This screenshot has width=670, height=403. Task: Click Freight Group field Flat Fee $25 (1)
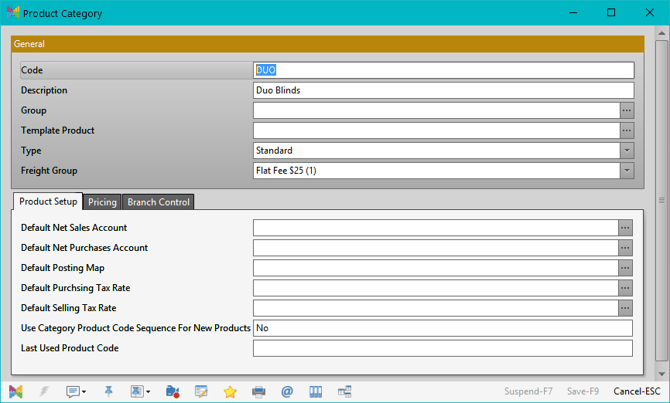click(436, 171)
